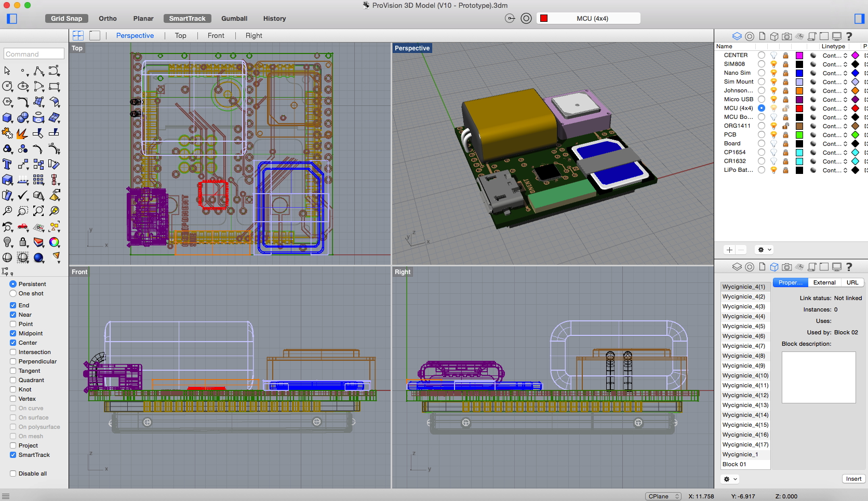868x501 pixels.
Task: Click the Nano Sim layer color swatch
Action: 799,73
